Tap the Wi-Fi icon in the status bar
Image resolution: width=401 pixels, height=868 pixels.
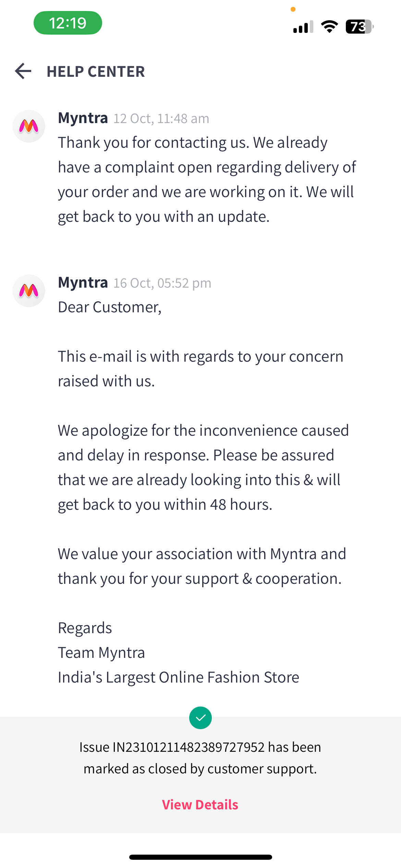(329, 26)
